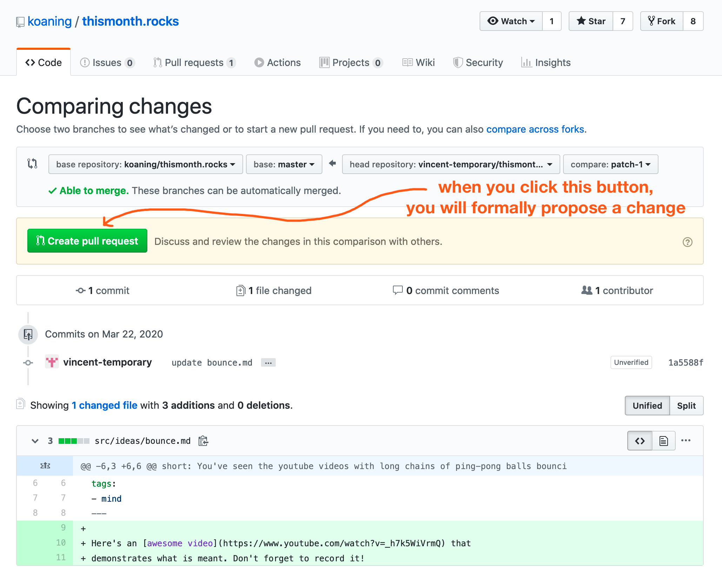The image size is (722, 588).
Task: Expand commit message ellipsis for update bounce.md
Action: 268,363
